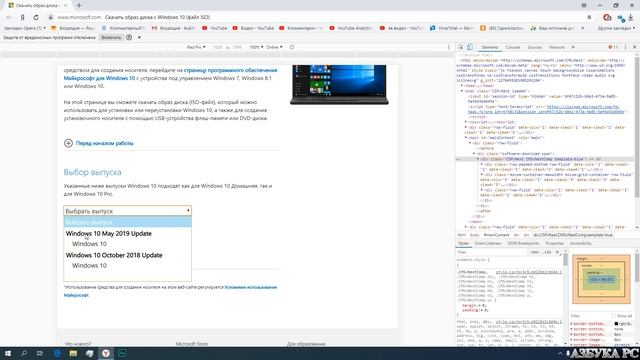Select the Elements tab

(490, 47)
